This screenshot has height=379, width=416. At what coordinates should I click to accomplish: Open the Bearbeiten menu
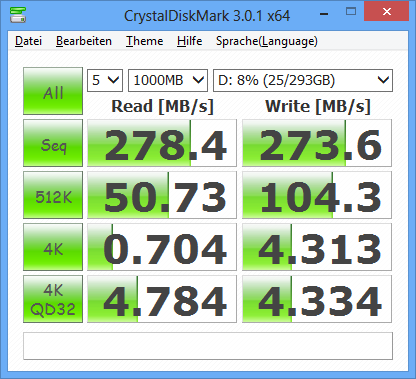[x=84, y=41]
